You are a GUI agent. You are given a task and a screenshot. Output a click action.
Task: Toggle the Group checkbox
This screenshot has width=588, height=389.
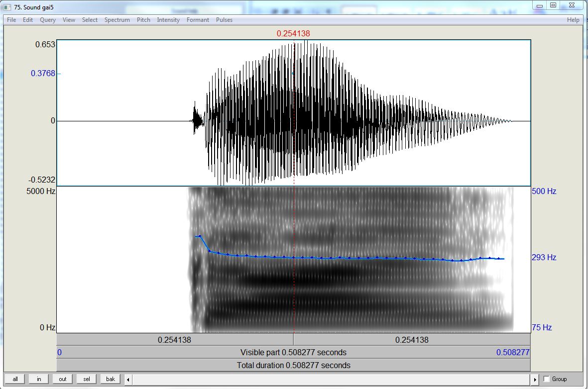click(546, 379)
